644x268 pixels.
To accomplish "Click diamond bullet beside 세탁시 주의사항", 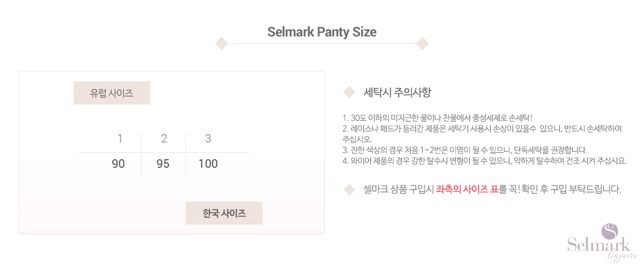I will (x=350, y=93).
